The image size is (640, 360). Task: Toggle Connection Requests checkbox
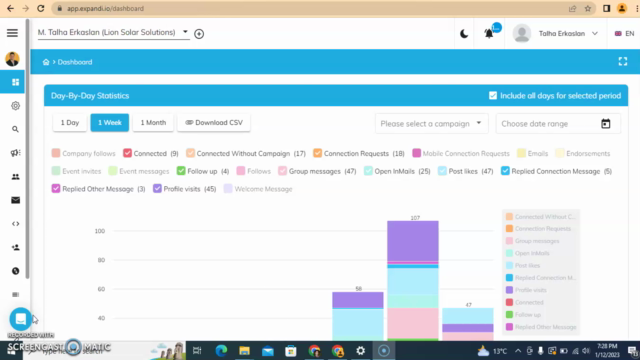point(318,153)
